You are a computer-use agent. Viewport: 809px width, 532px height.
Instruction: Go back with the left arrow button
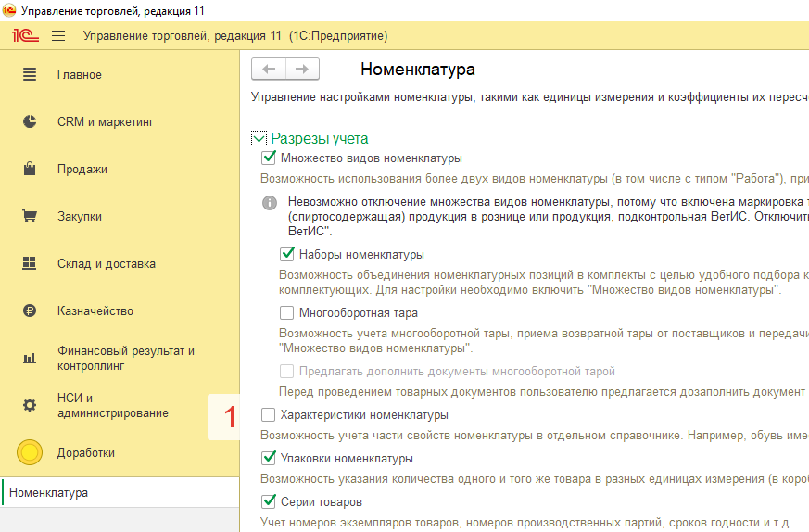tap(269, 70)
